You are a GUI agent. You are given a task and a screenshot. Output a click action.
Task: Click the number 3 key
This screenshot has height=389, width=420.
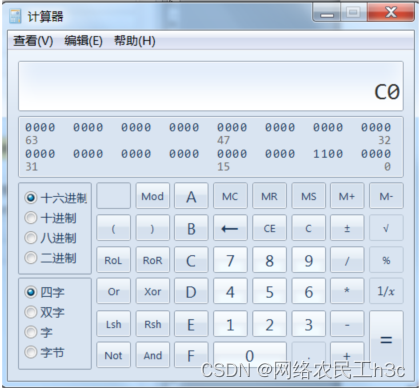[308, 324]
